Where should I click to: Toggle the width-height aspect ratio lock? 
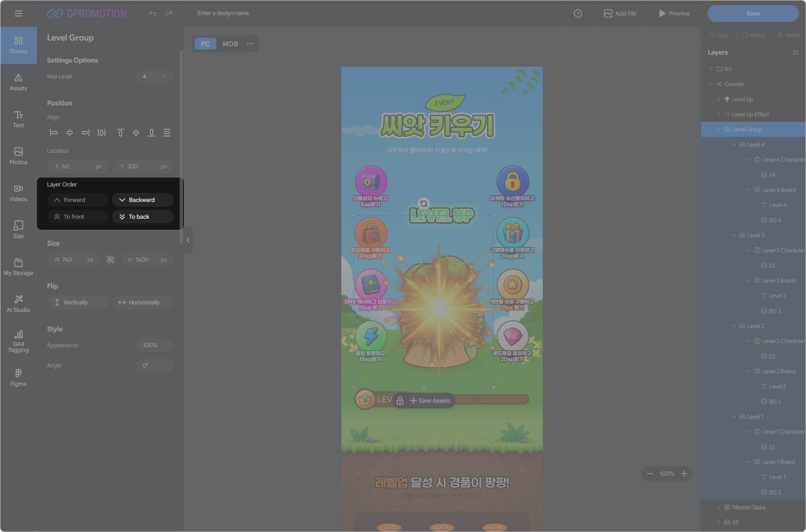(x=110, y=259)
